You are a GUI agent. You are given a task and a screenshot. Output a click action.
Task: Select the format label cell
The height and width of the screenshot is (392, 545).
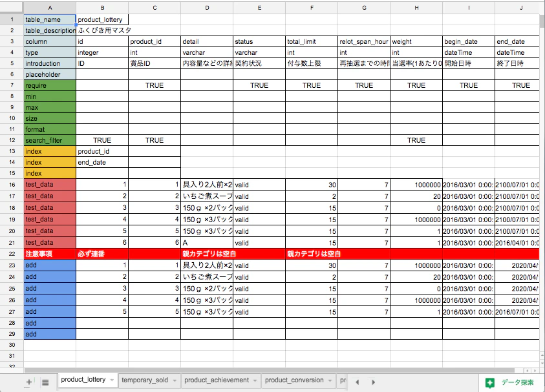50,130
